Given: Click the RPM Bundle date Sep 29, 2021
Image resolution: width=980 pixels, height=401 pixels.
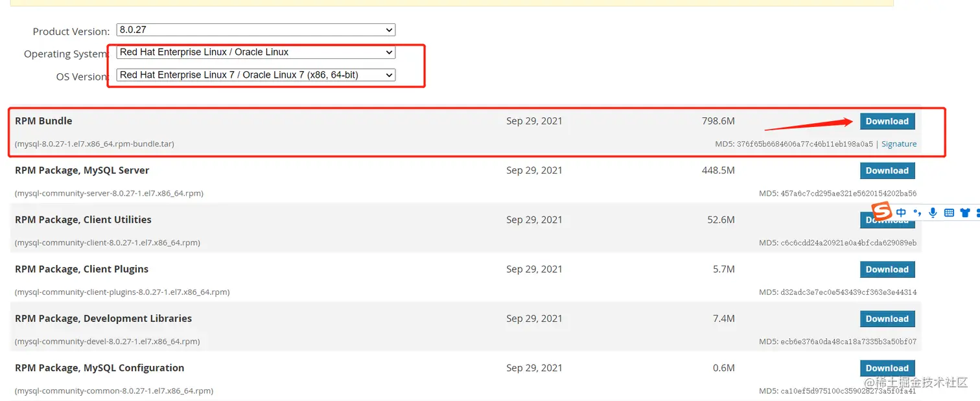Looking at the screenshot, I should [534, 121].
